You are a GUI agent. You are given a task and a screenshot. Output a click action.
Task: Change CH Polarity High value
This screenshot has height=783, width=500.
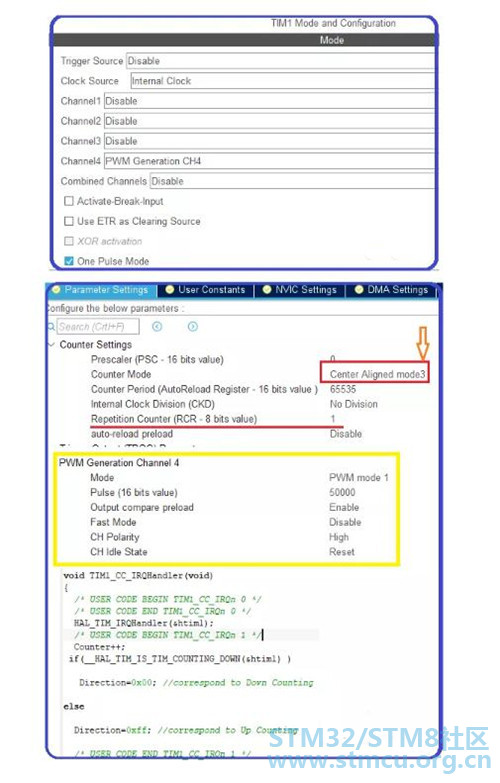click(339, 537)
